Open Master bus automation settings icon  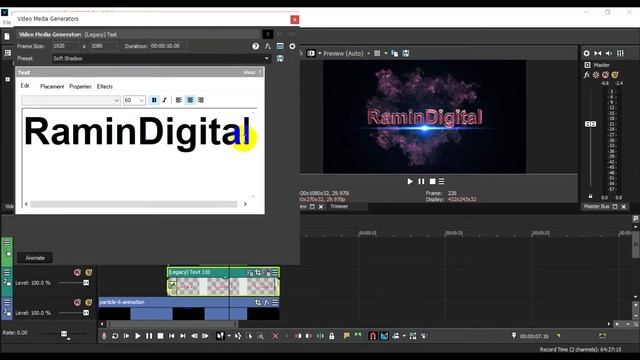click(x=596, y=75)
